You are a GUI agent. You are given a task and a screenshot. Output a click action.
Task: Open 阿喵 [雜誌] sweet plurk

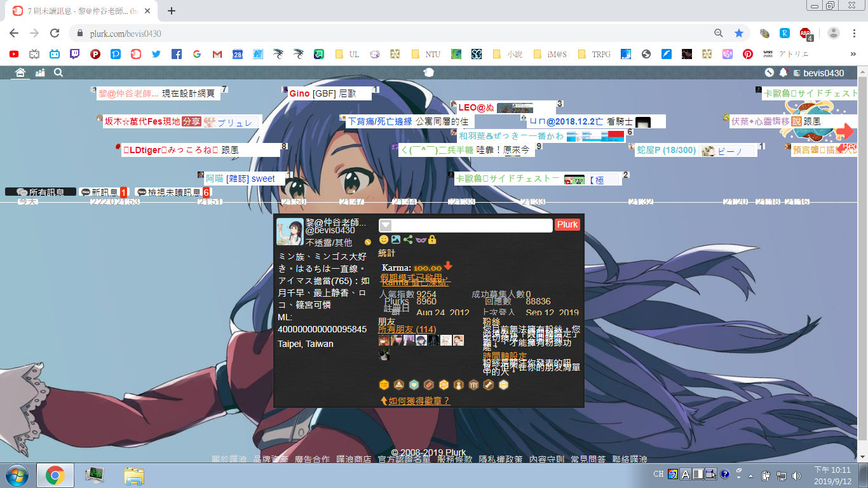(245, 179)
